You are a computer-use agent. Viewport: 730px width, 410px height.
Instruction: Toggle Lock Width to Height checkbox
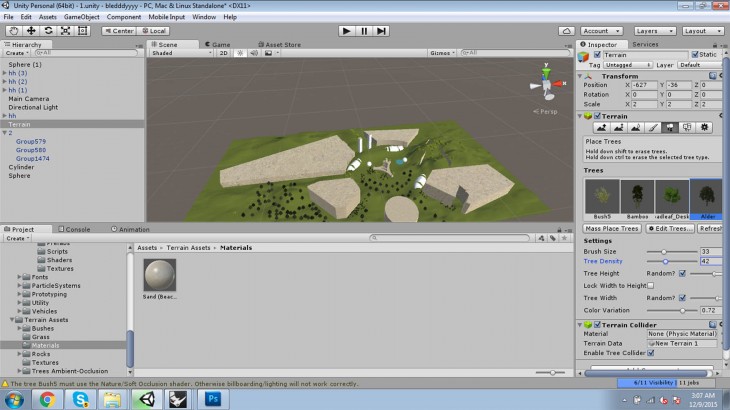651,285
